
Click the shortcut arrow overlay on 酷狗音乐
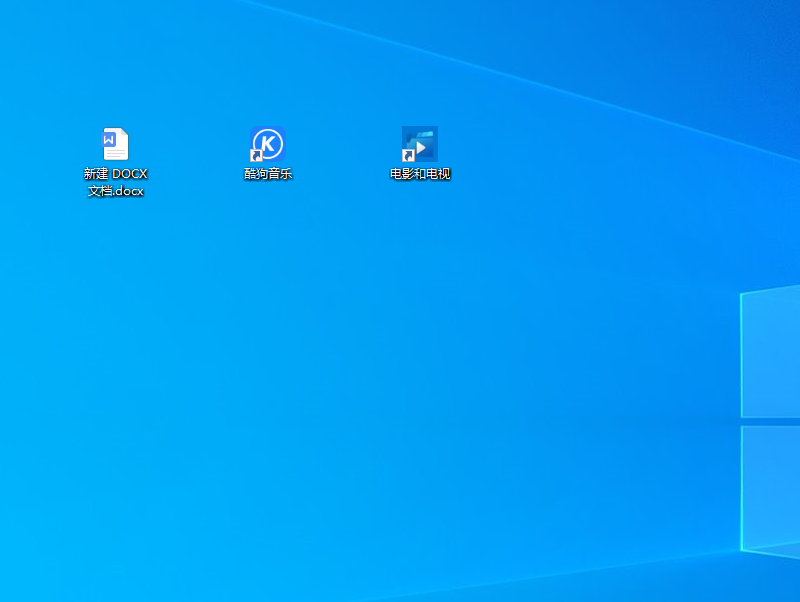click(x=256, y=156)
